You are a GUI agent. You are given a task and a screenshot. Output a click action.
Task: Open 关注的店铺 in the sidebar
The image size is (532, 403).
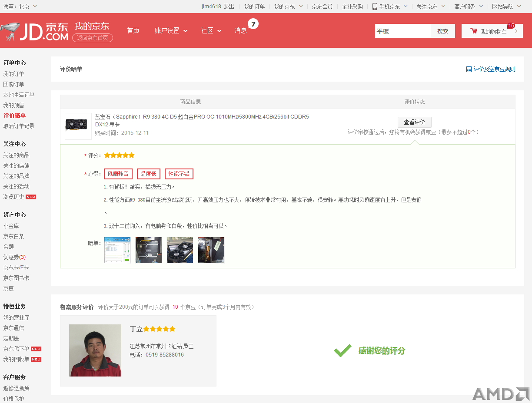pos(17,165)
